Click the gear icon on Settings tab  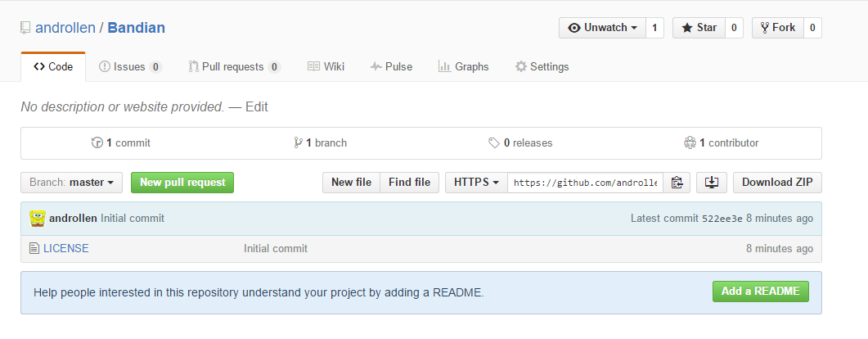(521, 67)
